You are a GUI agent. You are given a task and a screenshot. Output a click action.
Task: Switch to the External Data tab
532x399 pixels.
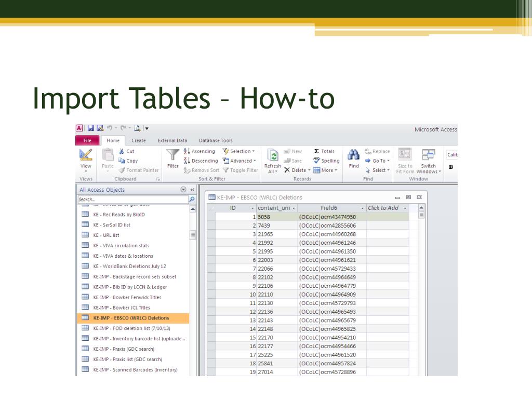(x=172, y=140)
